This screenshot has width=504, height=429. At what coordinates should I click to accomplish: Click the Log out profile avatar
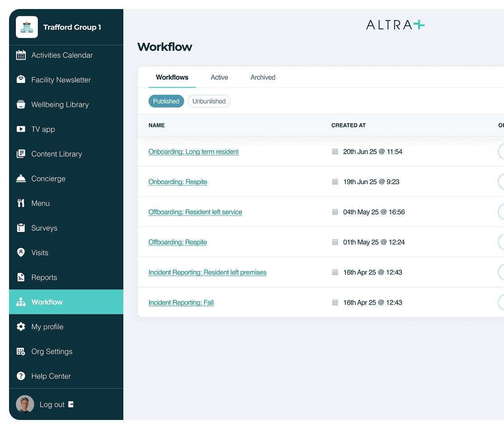pos(25,404)
